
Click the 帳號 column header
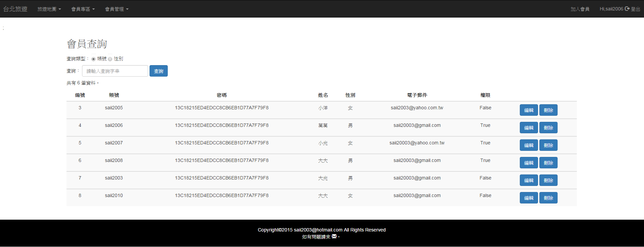114,95
